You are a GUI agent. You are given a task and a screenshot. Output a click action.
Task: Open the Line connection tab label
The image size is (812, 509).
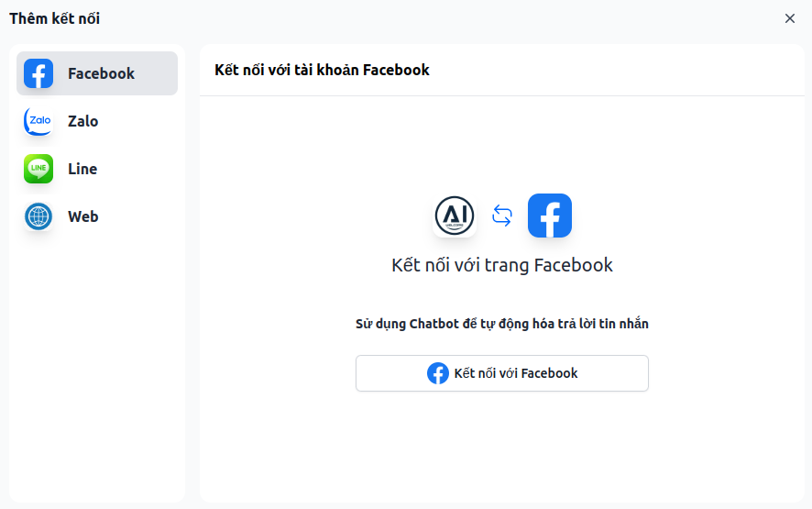click(82, 169)
